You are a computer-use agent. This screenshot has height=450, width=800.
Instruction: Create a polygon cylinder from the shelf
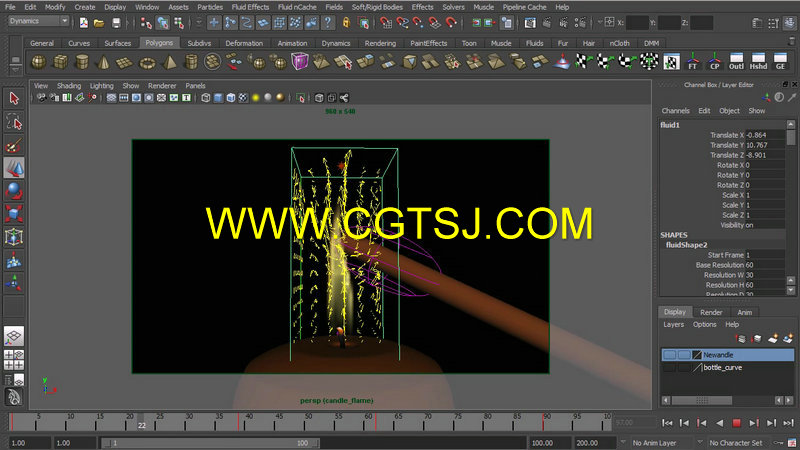[82, 62]
